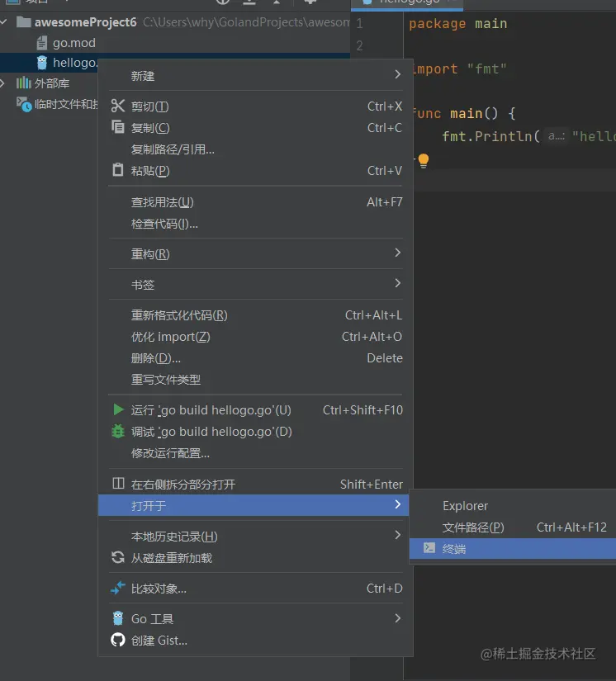This screenshot has height=681, width=616.
Task: Expand the 书签 submenu arrow
Action: click(x=397, y=283)
